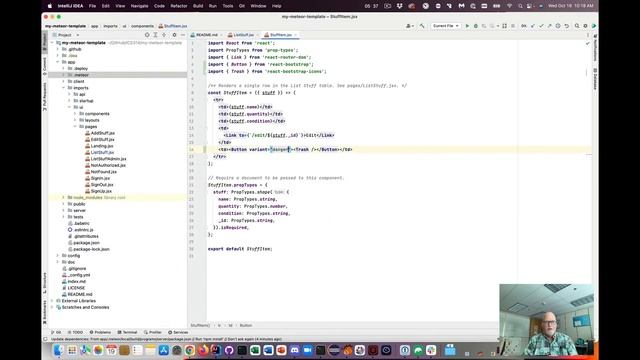Image resolution: width=640 pixels, height=360 pixels.
Task: Click the Git update project arrow icon
Action: pos(533,26)
